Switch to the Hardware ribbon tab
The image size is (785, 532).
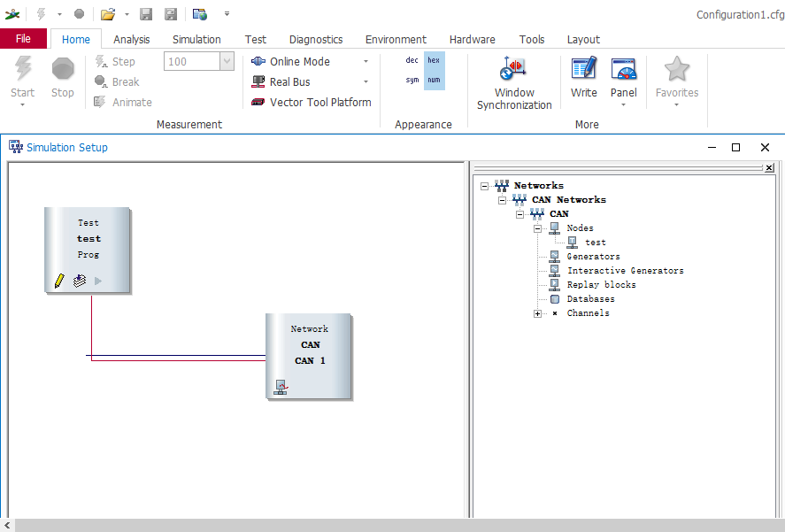click(x=472, y=39)
